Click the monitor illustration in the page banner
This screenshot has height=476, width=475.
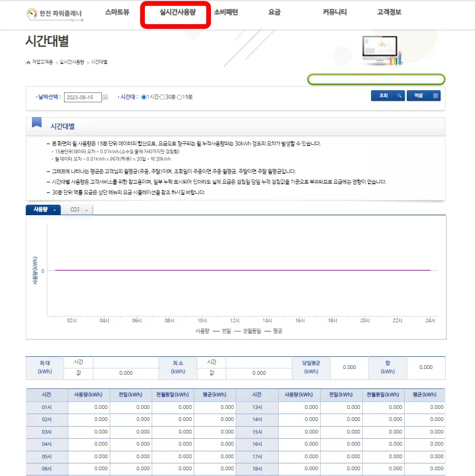[380, 47]
